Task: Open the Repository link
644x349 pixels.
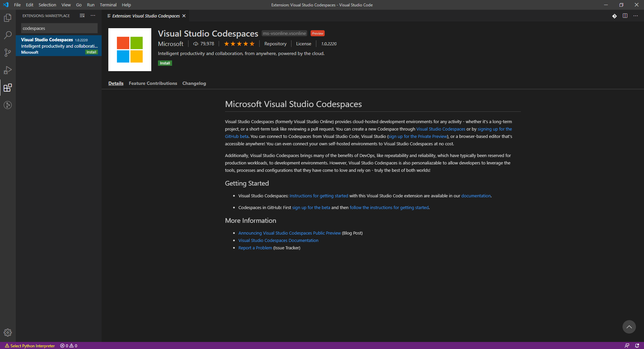Action: tap(275, 44)
